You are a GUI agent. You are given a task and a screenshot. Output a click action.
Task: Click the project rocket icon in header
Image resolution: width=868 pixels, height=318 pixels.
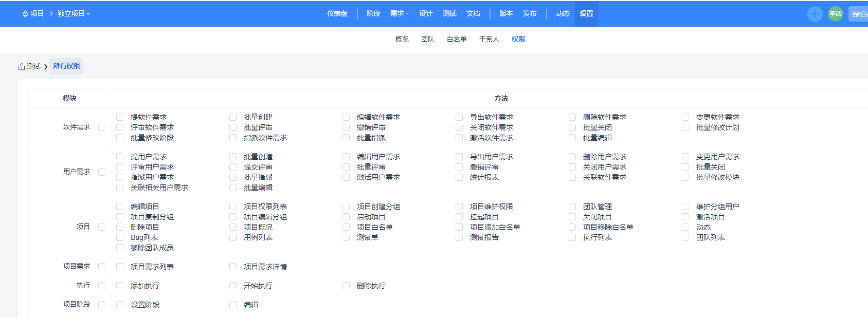click(25, 14)
